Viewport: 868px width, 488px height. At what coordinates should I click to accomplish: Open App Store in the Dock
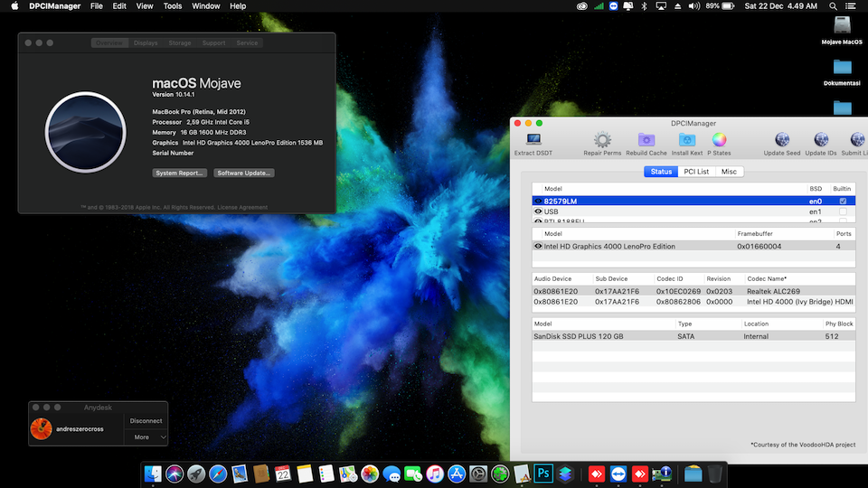pyautogui.click(x=457, y=474)
